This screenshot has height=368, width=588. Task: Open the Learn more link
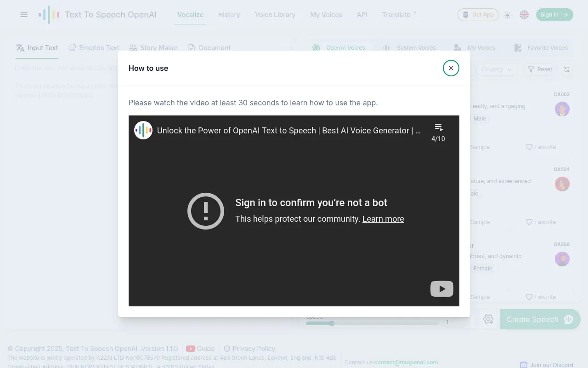pos(383,219)
